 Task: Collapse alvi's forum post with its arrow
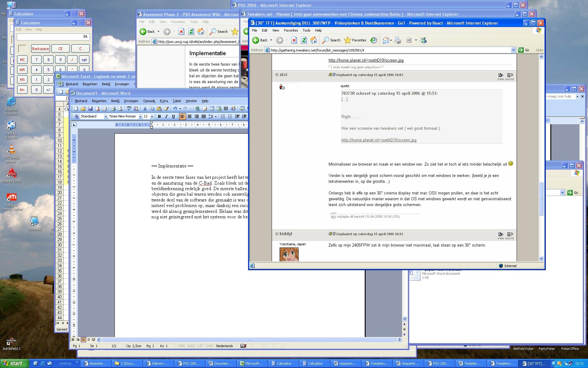[x=277, y=75]
